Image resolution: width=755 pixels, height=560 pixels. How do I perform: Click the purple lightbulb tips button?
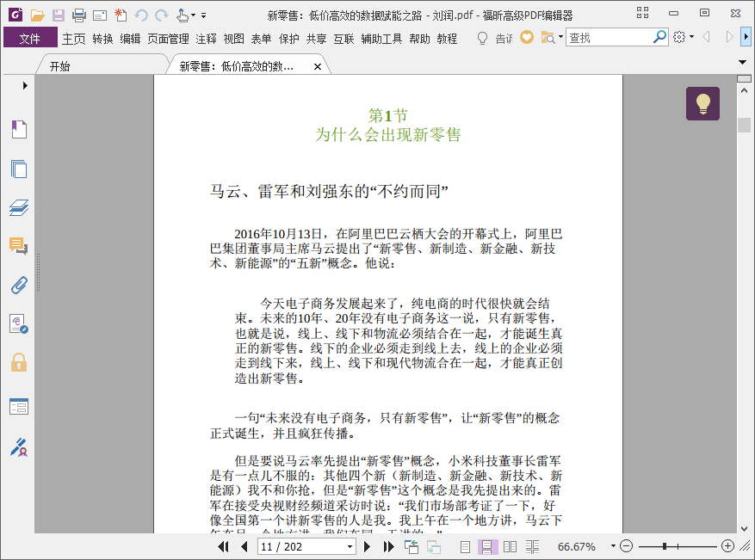point(702,103)
